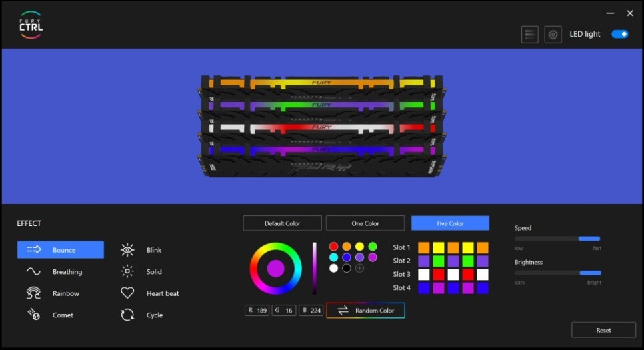The width and height of the screenshot is (644, 350).
Task: Click the Slot 3 label
Action: click(x=401, y=274)
